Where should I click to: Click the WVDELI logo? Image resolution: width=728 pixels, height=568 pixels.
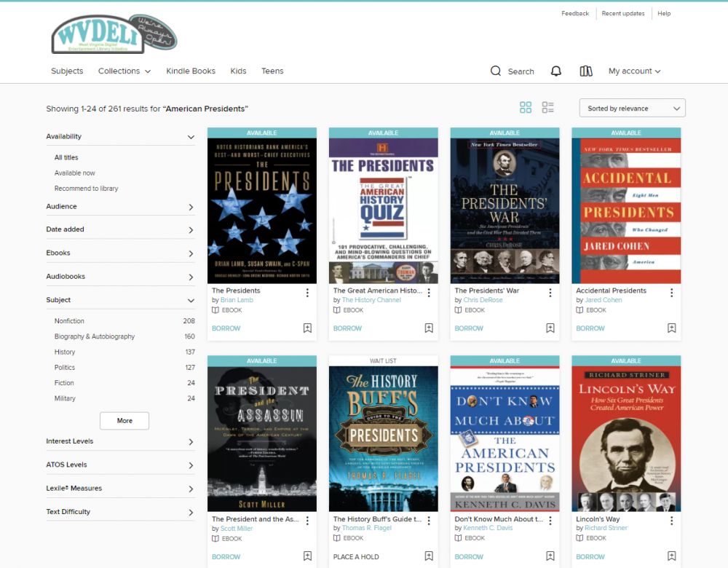114,34
